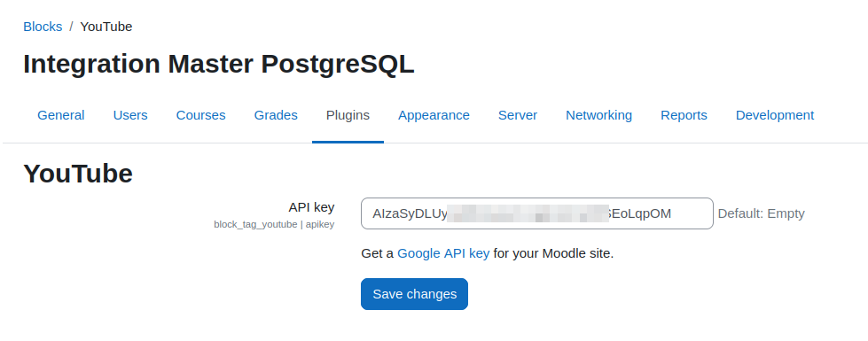Open the Networking tab
Viewport: 868px width, 341px height.
click(x=599, y=115)
